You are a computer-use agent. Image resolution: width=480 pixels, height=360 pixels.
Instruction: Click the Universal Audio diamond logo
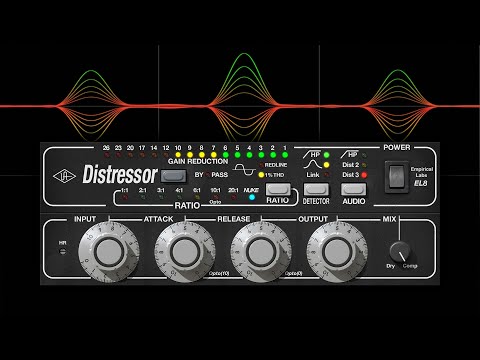tap(64, 176)
